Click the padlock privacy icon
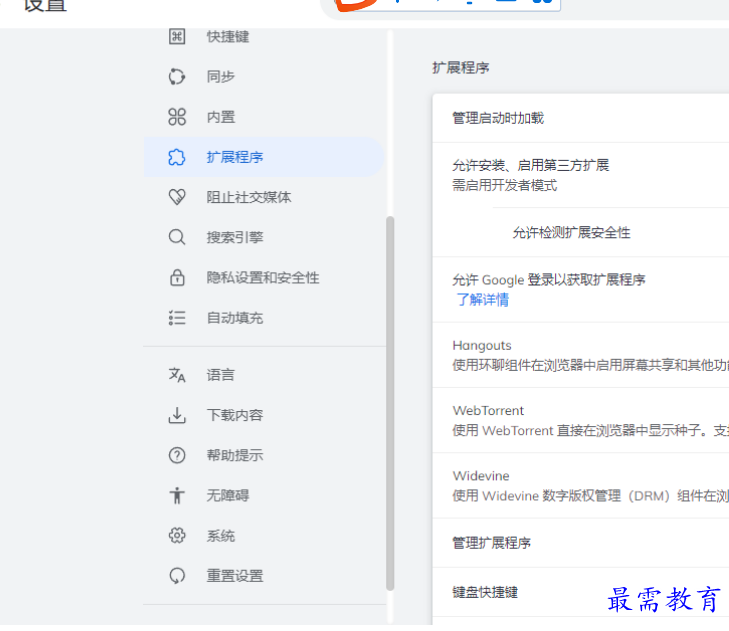Viewport: 729px width, 631px height. 177,278
